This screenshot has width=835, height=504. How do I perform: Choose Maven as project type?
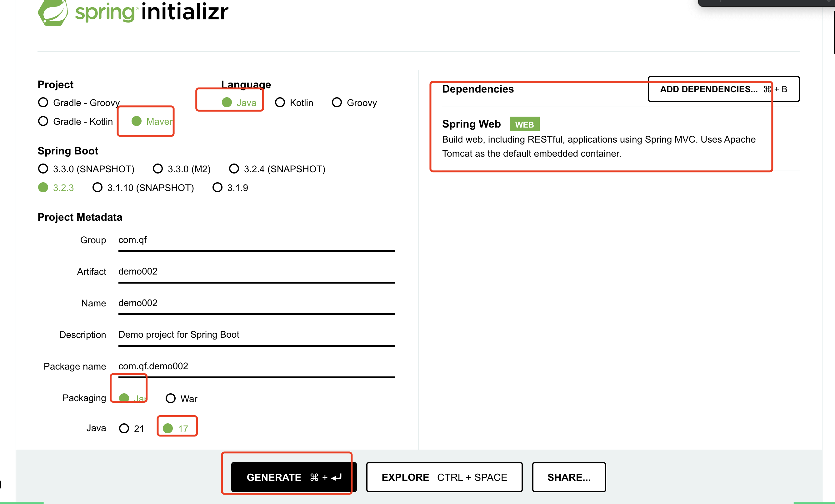(137, 121)
